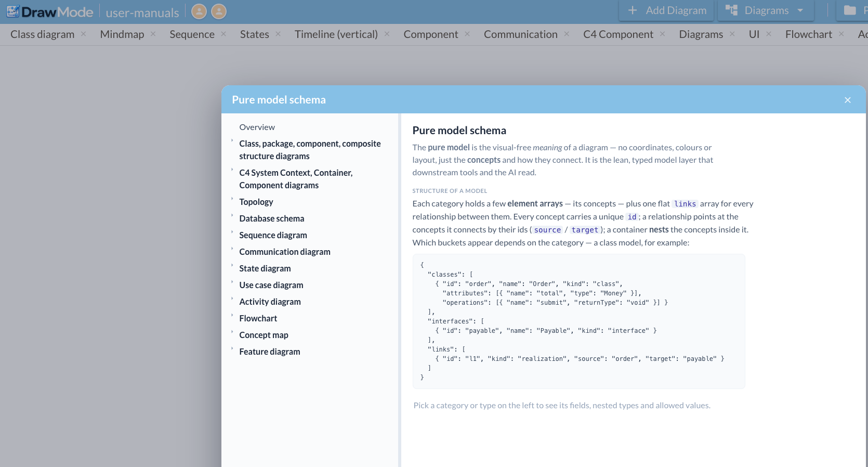Expand the Feature diagram category arrow
Image resolution: width=868 pixels, height=467 pixels.
[x=232, y=348]
